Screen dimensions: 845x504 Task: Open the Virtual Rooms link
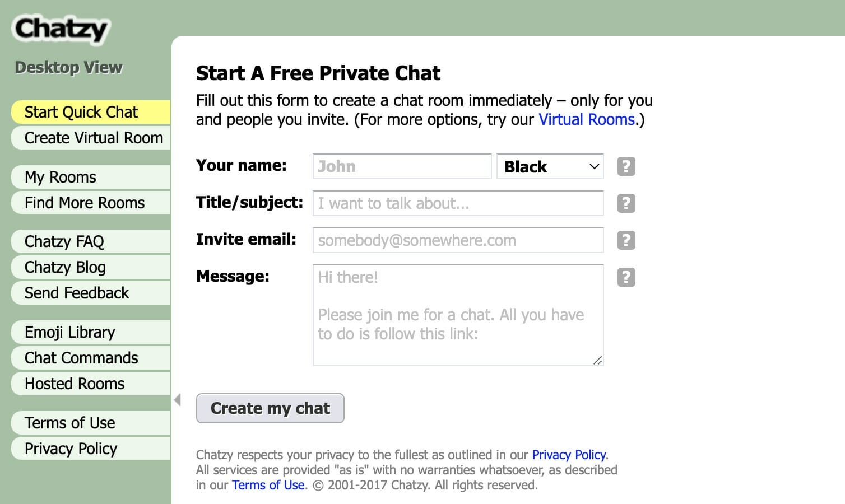point(586,119)
